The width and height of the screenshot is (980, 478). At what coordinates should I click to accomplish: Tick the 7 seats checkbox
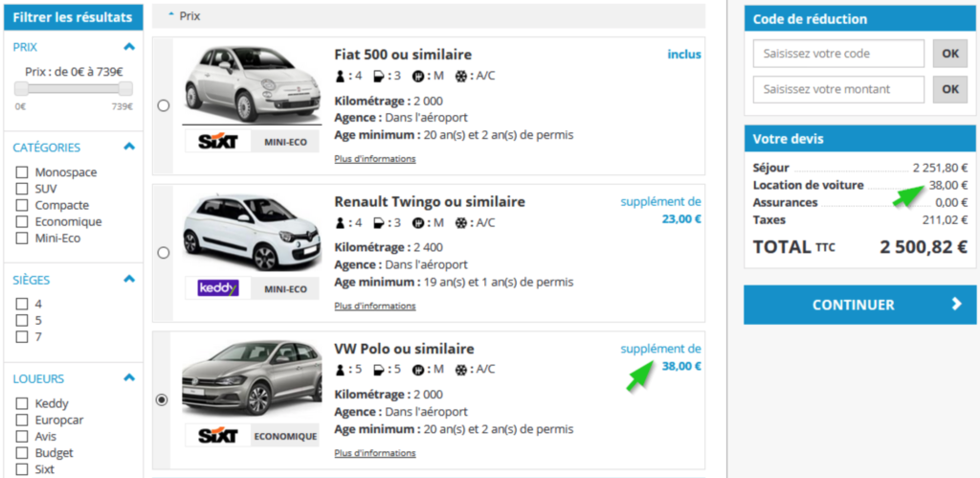coord(22,336)
